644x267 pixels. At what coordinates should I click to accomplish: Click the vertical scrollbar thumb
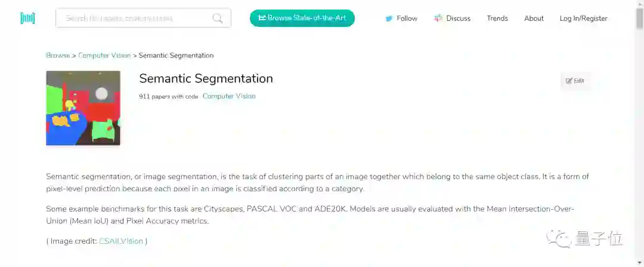tap(639, 18)
